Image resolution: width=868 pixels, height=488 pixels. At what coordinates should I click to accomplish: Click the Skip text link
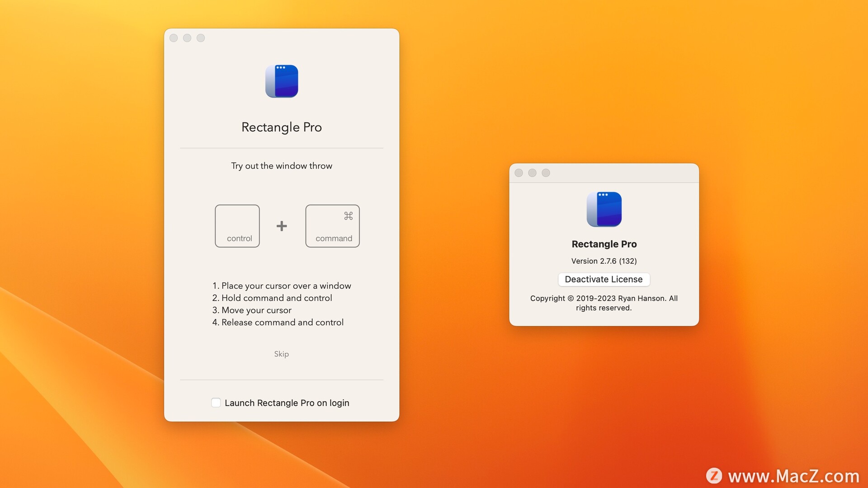pyautogui.click(x=281, y=353)
